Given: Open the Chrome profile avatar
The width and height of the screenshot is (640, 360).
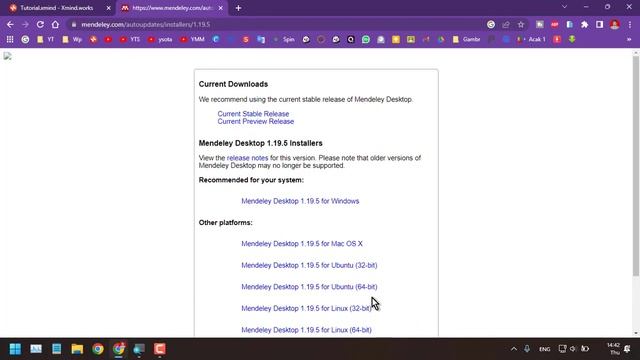Looking at the screenshot, I should 615,24.
